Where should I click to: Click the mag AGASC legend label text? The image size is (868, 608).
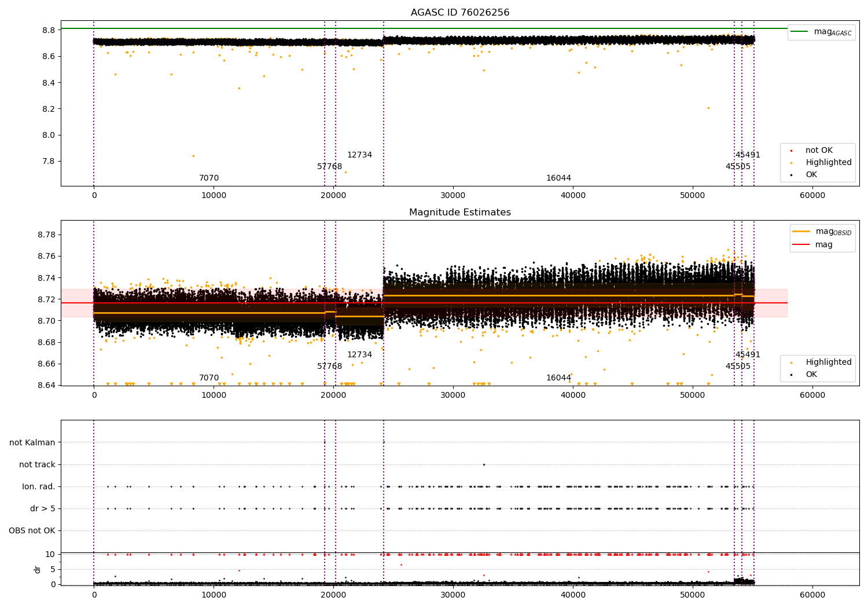click(833, 32)
